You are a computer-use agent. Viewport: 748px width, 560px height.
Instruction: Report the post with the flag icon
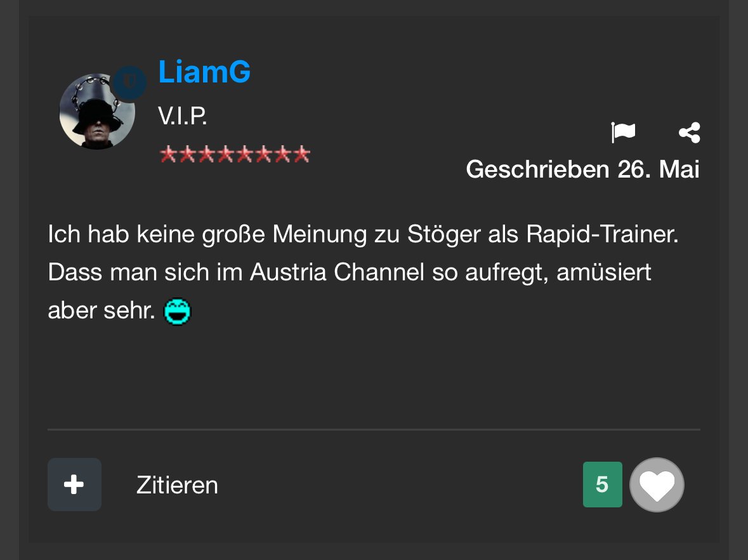623,132
